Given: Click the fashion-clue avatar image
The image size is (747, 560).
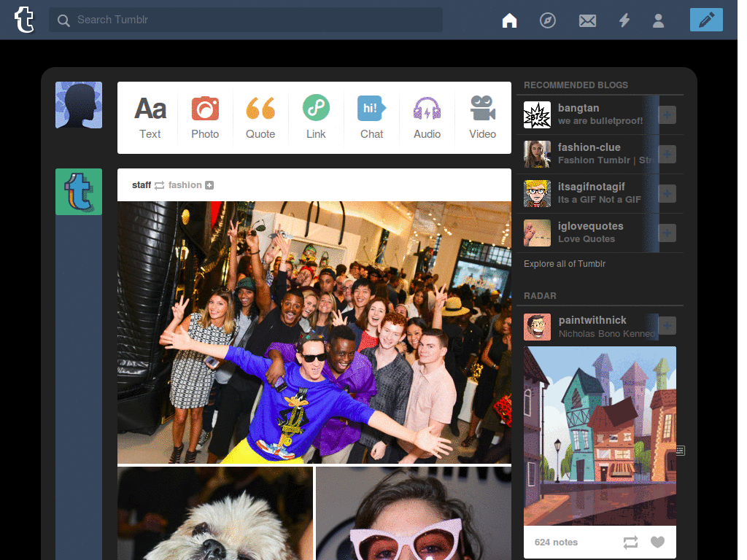Looking at the screenshot, I should 537,155.
